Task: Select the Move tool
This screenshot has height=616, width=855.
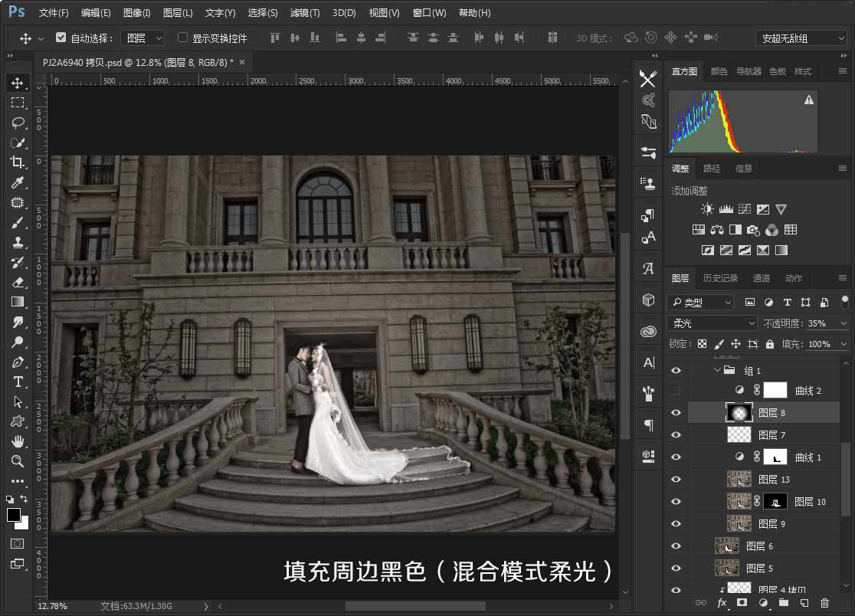Action: [18, 83]
